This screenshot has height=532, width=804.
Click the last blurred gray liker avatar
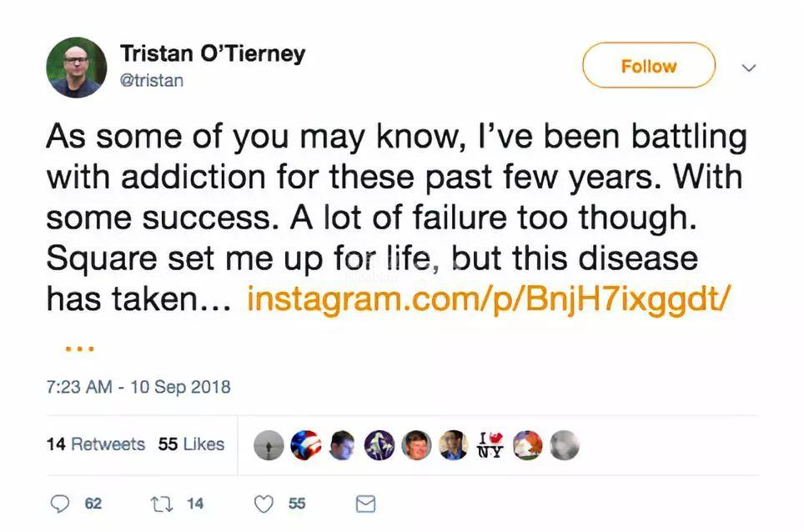point(565,445)
